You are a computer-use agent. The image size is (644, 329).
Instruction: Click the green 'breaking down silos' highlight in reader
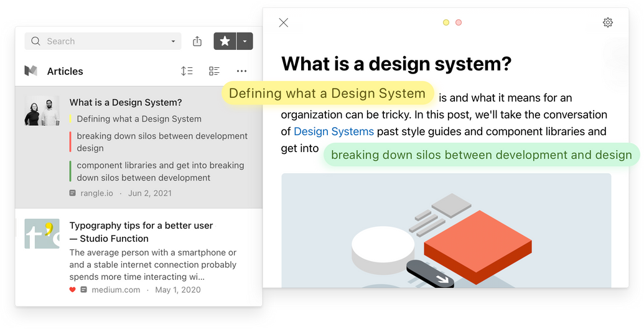point(481,155)
